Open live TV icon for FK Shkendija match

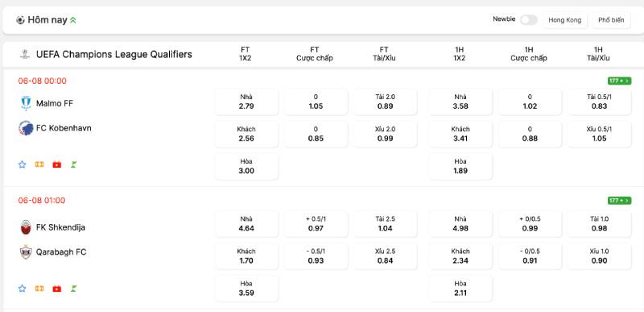56,289
